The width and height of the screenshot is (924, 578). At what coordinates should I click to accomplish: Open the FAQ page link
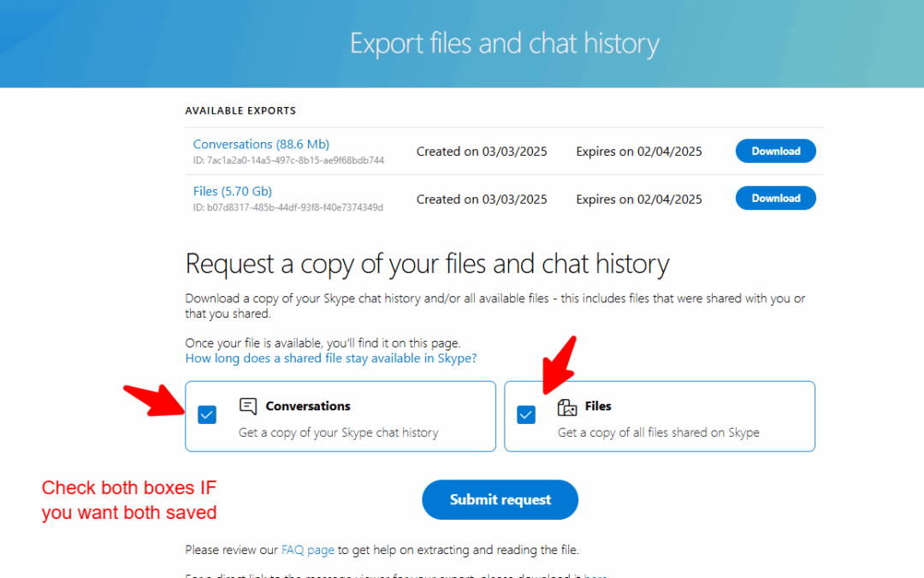tap(308, 550)
